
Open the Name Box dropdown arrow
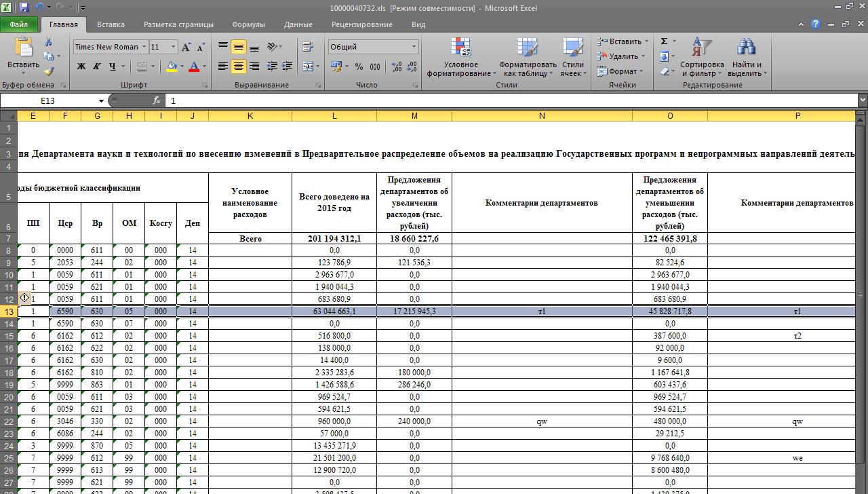[x=101, y=100]
